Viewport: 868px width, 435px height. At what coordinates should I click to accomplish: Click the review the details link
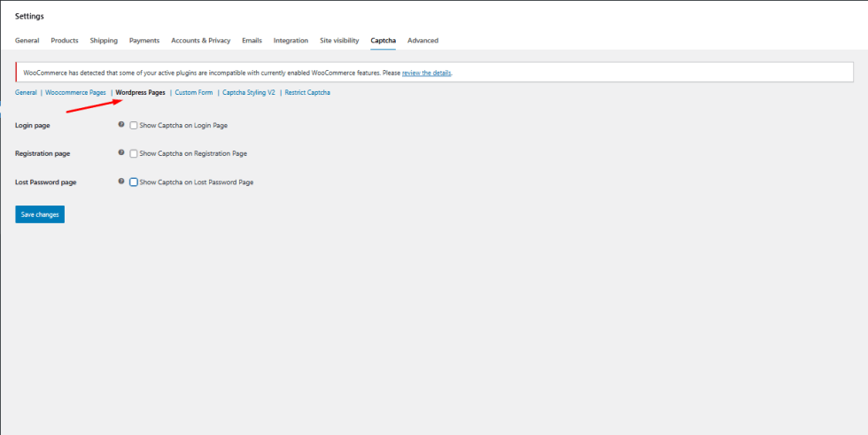pyautogui.click(x=426, y=73)
